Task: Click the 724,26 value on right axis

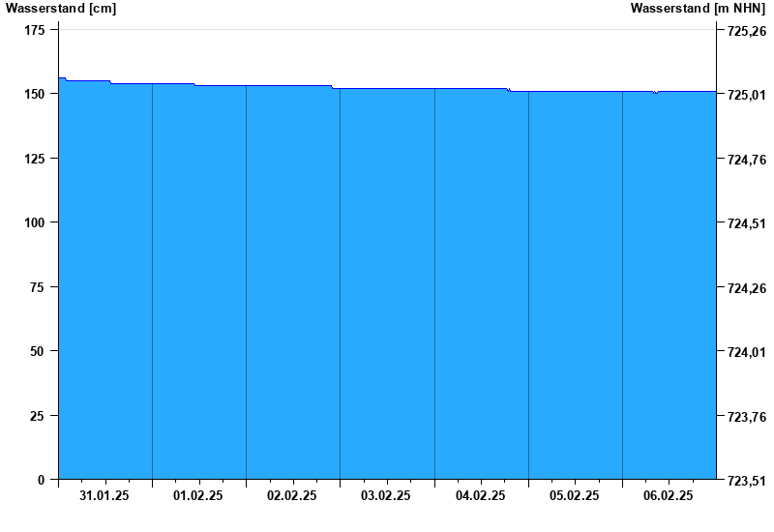Action: point(747,288)
